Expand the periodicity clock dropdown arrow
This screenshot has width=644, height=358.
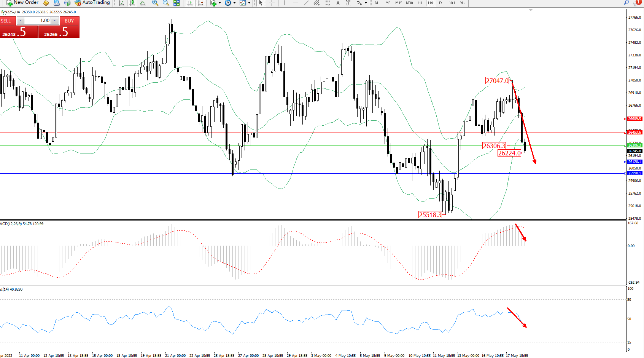click(234, 3)
